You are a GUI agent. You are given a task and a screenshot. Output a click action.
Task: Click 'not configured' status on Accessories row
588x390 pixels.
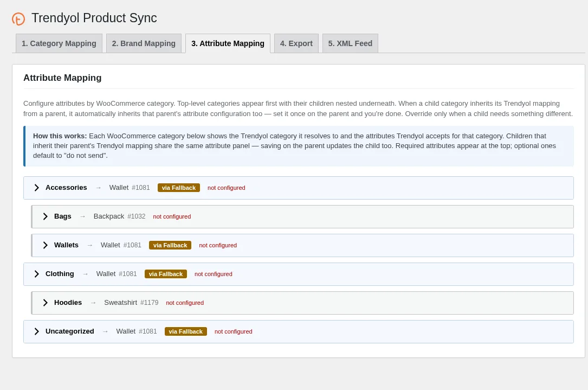click(x=226, y=188)
